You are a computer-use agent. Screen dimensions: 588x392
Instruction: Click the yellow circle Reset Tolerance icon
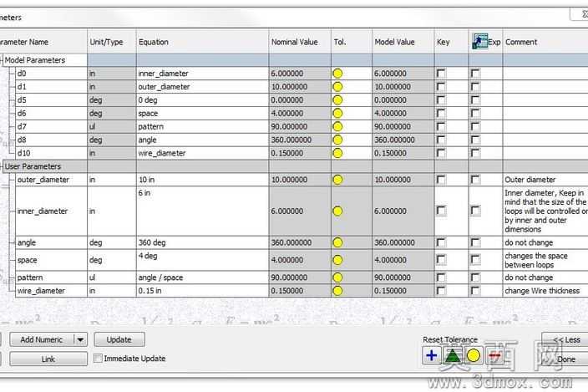[x=474, y=355]
